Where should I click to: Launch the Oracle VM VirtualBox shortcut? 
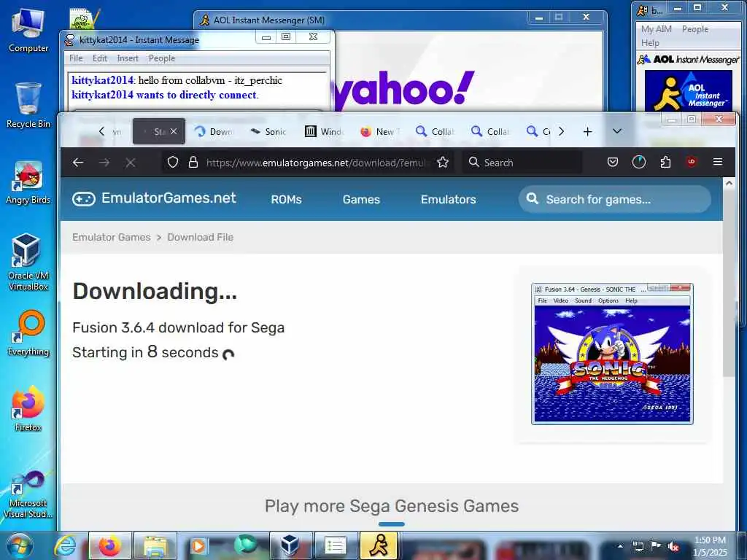pos(28,262)
